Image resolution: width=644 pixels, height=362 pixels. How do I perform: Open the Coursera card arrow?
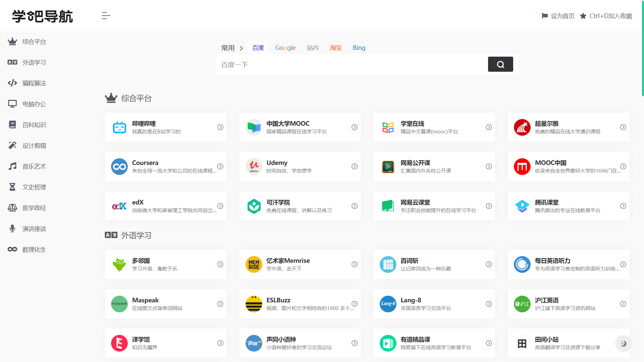click(220, 166)
